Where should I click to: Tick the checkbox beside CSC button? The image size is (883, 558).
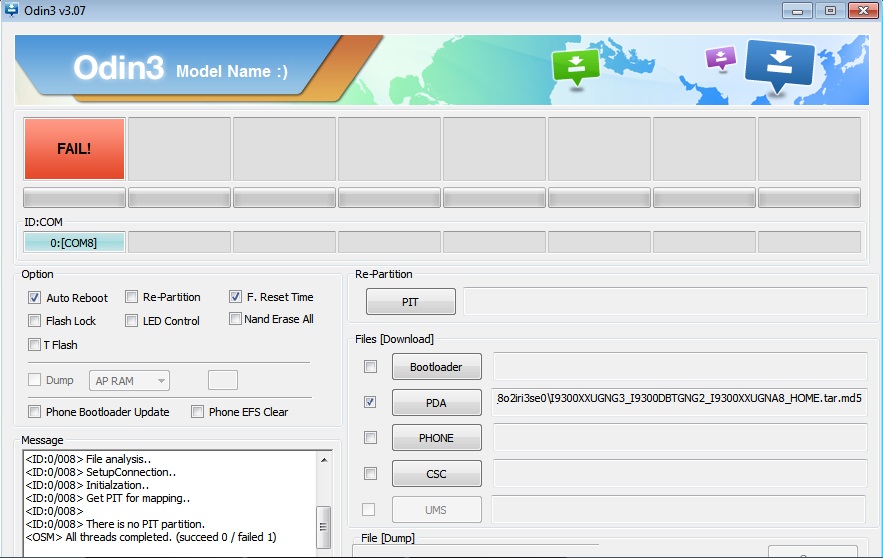371,474
